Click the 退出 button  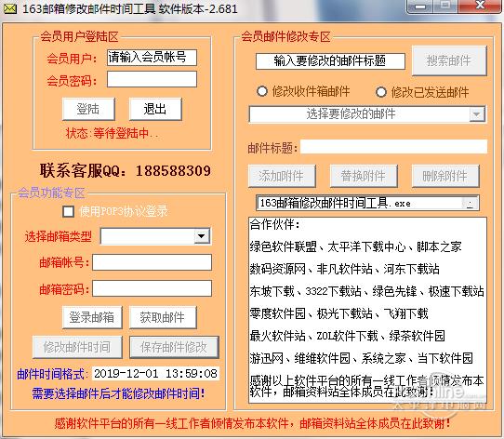[155, 109]
